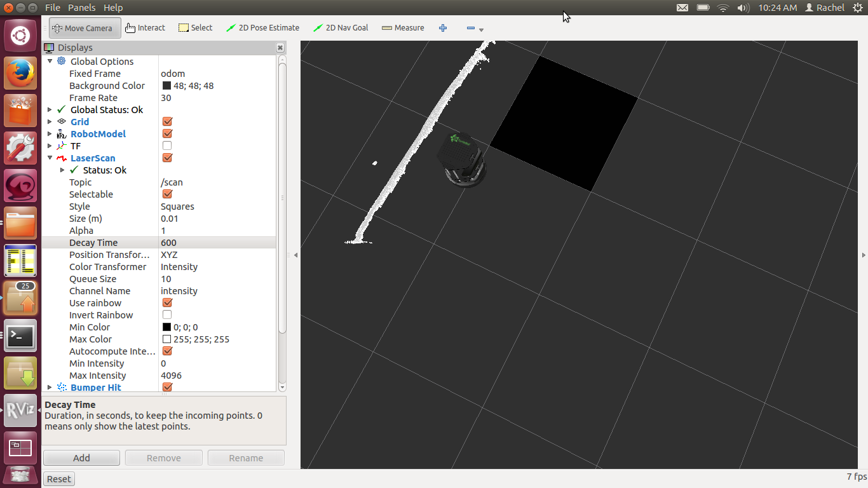This screenshot has width=868, height=488.
Task: Click the blue minus remove-tool icon
Action: coord(471,28)
